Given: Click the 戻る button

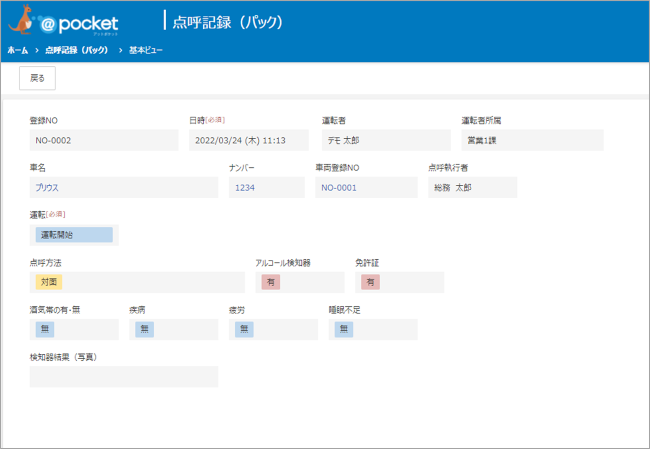Looking at the screenshot, I should (37, 78).
